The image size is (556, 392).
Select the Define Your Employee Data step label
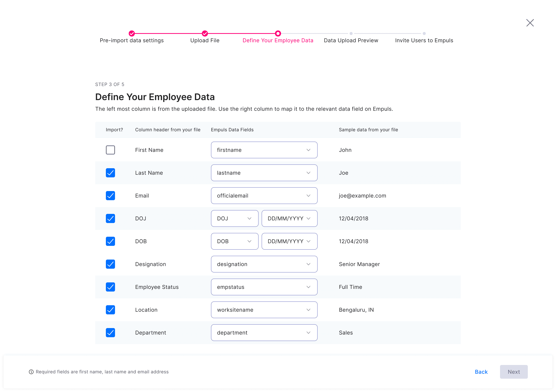coord(278,40)
